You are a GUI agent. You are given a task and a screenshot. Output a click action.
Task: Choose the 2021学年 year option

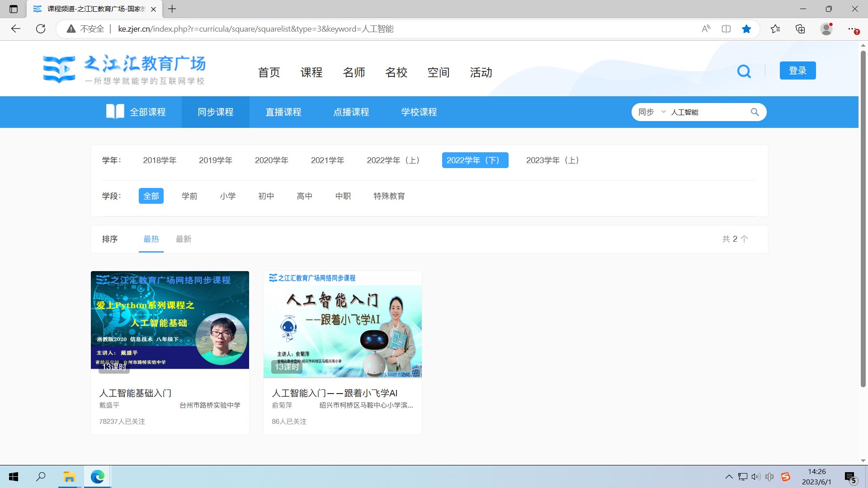[327, 160]
